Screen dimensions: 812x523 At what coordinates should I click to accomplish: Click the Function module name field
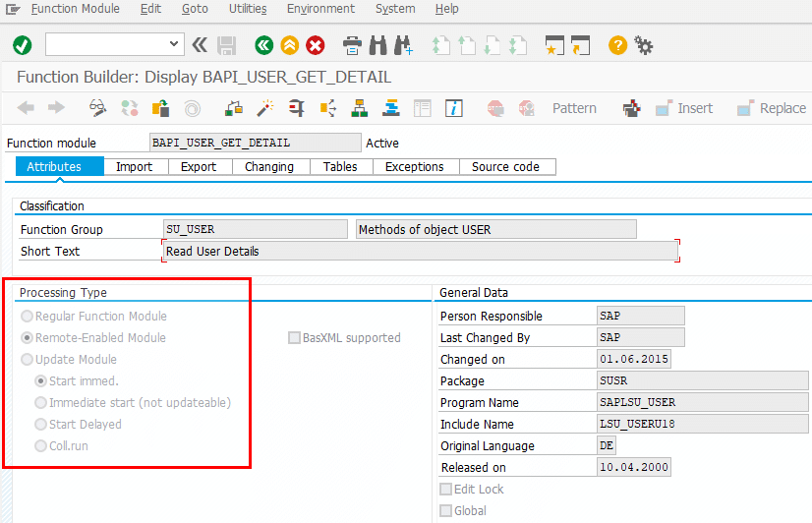[x=256, y=143]
